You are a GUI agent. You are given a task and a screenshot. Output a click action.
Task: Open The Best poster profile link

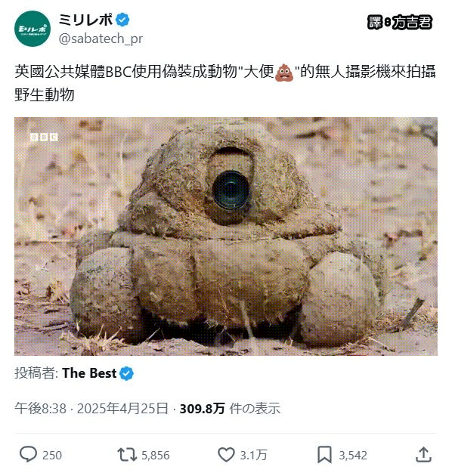coord(89,373)
